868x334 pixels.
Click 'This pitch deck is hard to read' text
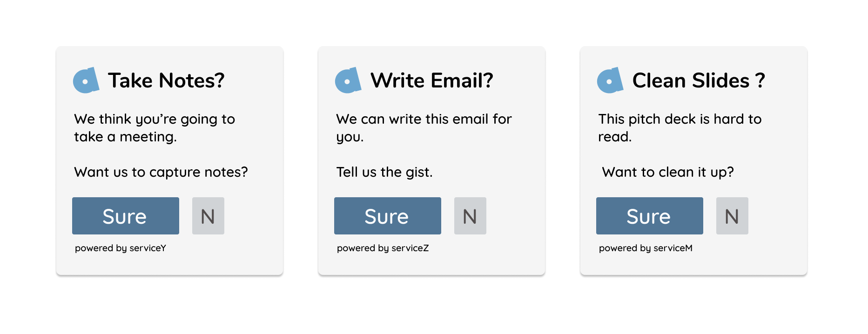point(680,128)
